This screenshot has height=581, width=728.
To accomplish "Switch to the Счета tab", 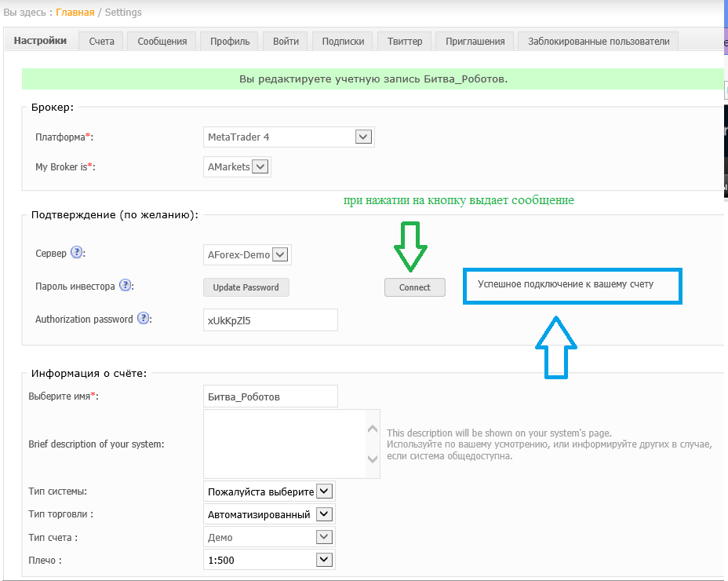I will click(102, 42).
